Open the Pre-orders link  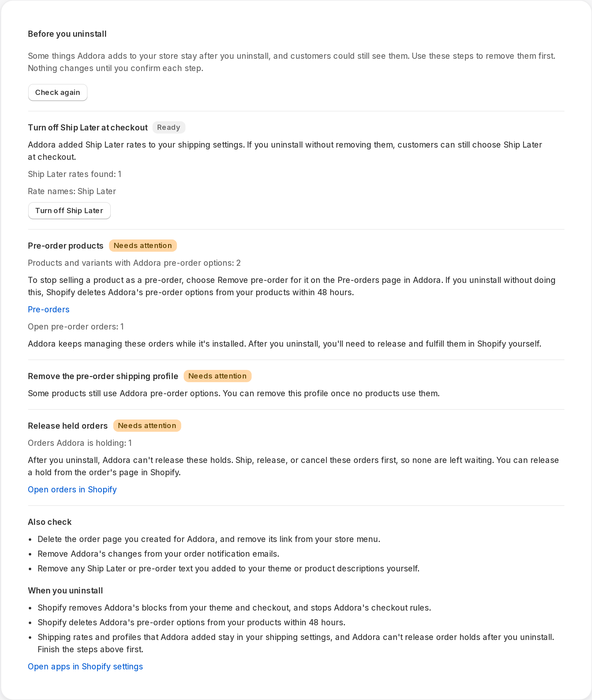pos(49,309)
